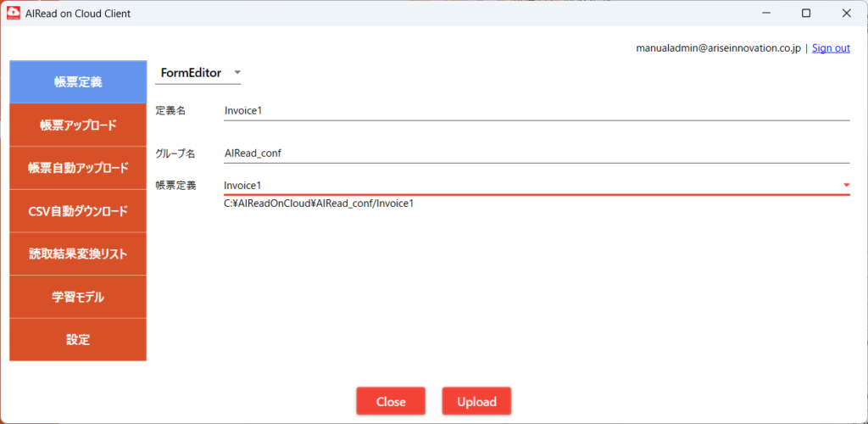Go to the CSV自動ダウンロード tab
868x424 pixels.
coord(78,211)
